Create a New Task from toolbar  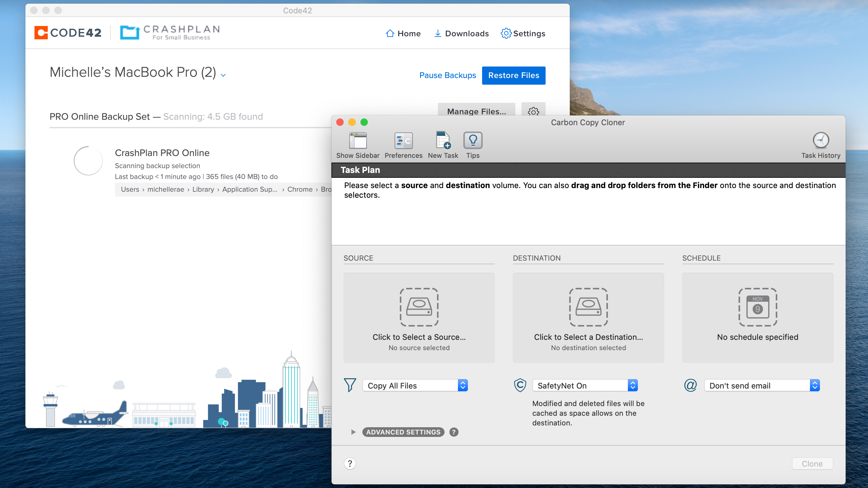443,140
